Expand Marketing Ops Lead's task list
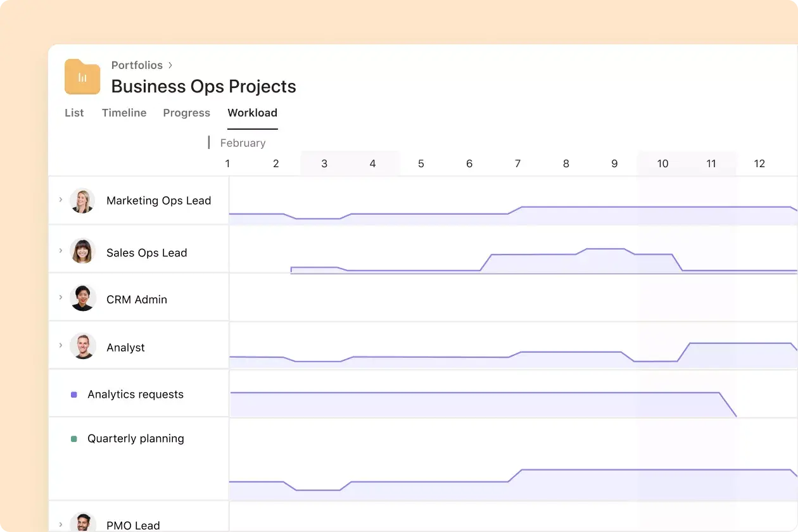Screen dimensions: 798x532 (60, 200)
